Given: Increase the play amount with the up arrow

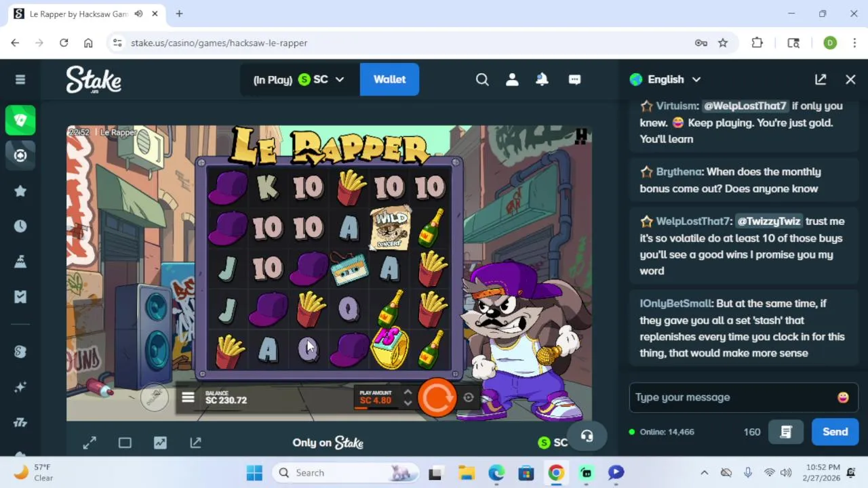Looking at the screenshot, I should coord(408,392).
